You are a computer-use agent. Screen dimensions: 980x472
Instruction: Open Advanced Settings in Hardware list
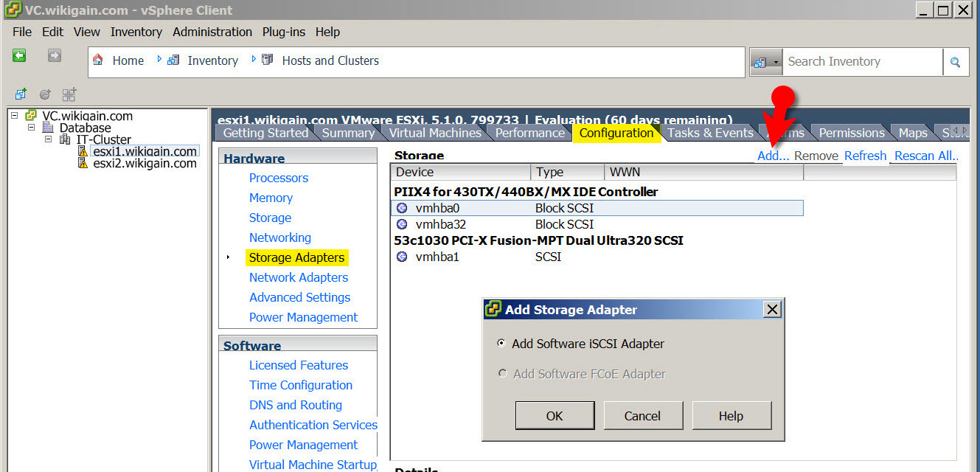[300, 297]
